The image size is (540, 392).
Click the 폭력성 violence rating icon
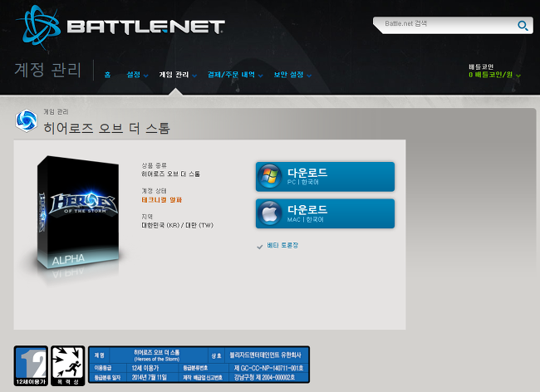click(68, 366)
